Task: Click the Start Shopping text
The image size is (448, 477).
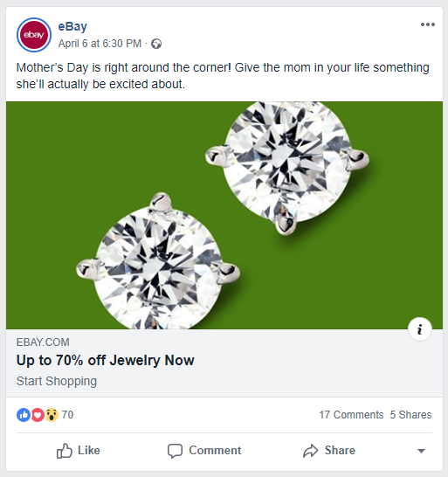Action: point(57,381)
